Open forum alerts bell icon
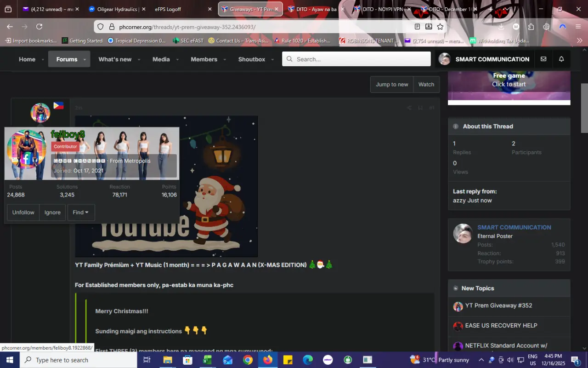This screenshot has height=368, width=588. point(561,59)
